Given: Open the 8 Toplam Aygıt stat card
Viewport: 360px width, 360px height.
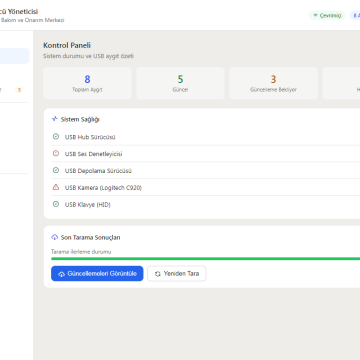Looking at the screenshot, I should point(87,83).
